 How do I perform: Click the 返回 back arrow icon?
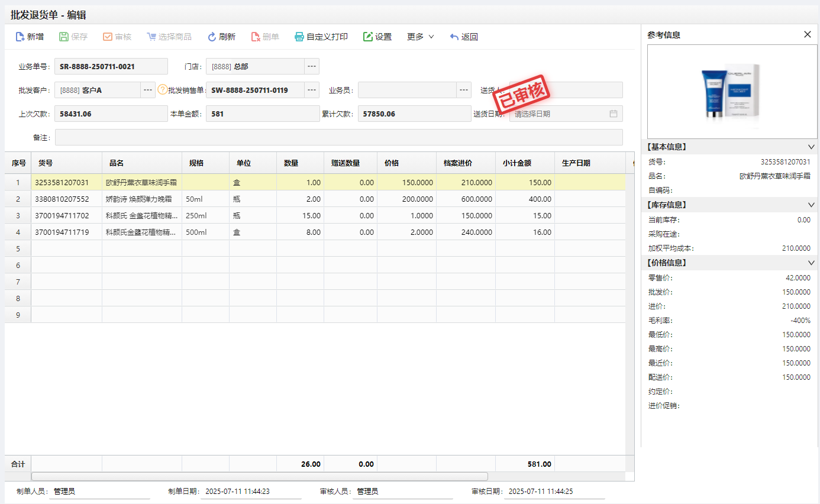(454, 37)
